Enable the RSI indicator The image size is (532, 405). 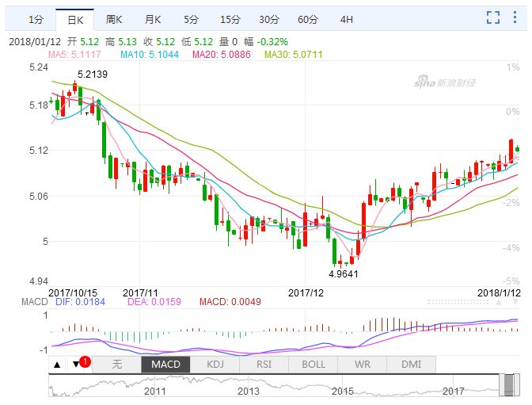[264, 365]
